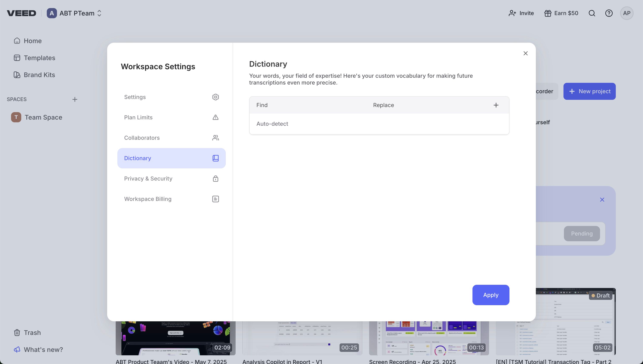Open the ABT PTeam workspace switcher
Screen dimensions: 643x364
pyautogui.click(x=74, y=13)
